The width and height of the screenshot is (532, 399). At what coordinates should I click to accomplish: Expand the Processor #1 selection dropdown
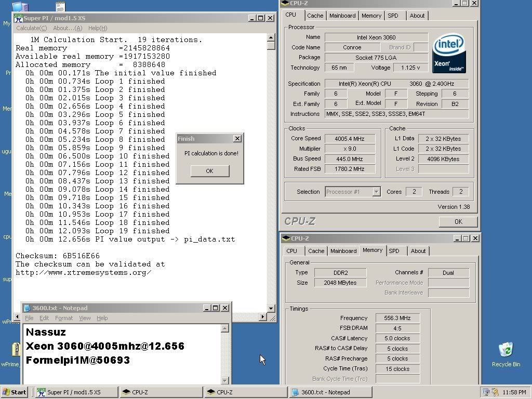376,192
